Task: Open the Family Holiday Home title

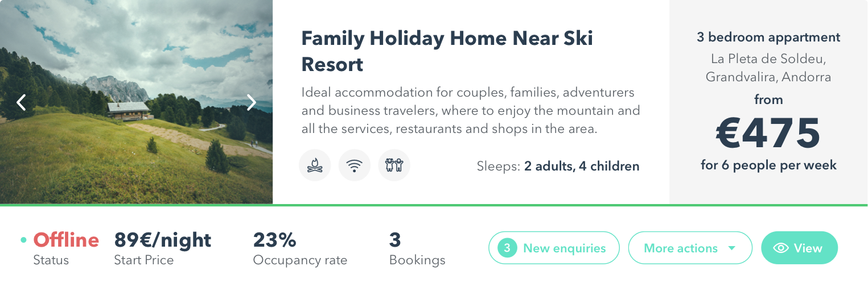Action: click(447, 51)
